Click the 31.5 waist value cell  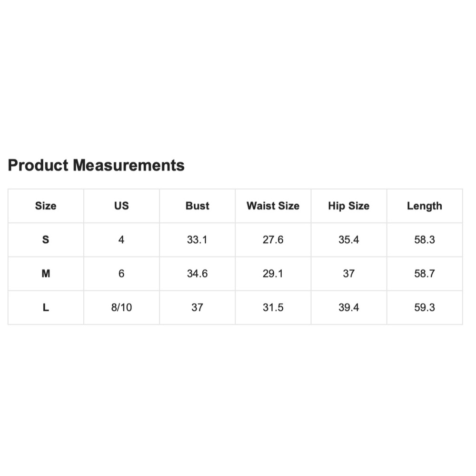pos(273,307)
